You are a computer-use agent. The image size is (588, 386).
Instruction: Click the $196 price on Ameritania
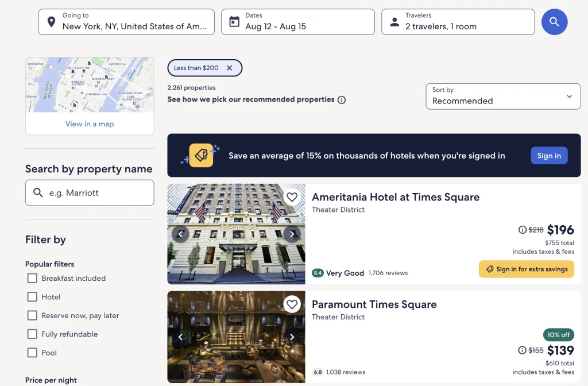pyautogui.click(x=560, y=230)
